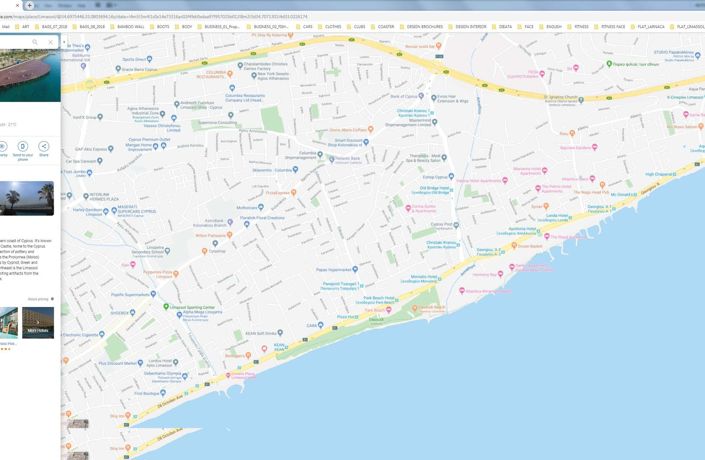
Task: Open a new browser tab with plus button
Action: coord(29,5)
